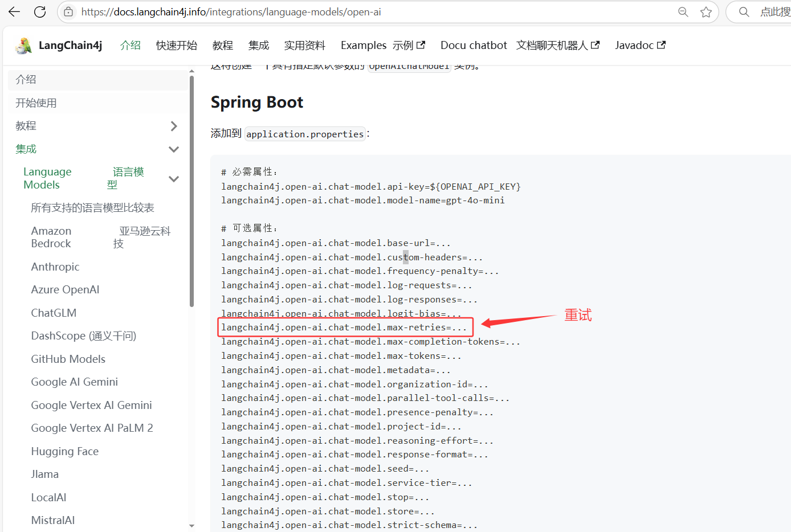Open the 快速开始 navbar item
791x532 pixels.
click(x=177, y=46)
